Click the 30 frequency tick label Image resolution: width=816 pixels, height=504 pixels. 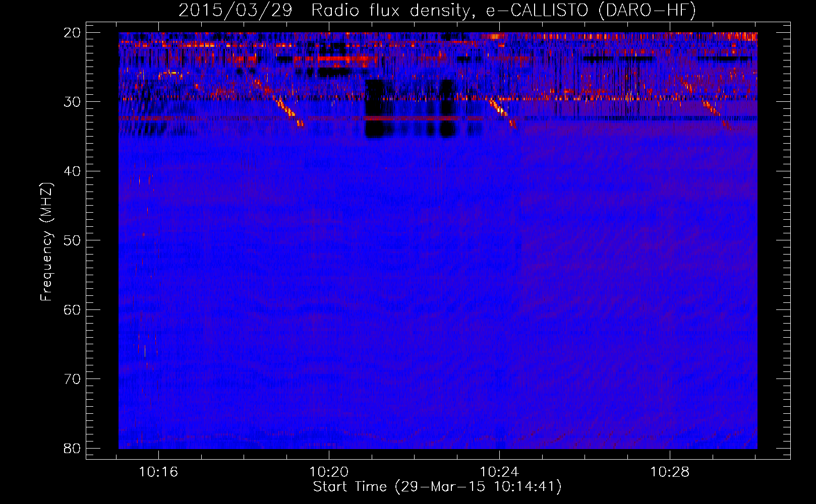(x=73, y=102)
